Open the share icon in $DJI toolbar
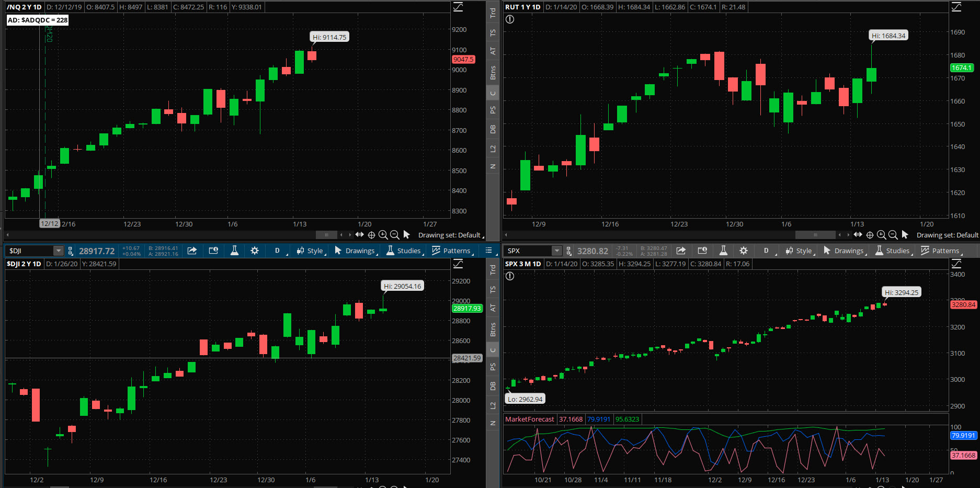This screenshot has height=488, width=980. [x=192, y=251]
